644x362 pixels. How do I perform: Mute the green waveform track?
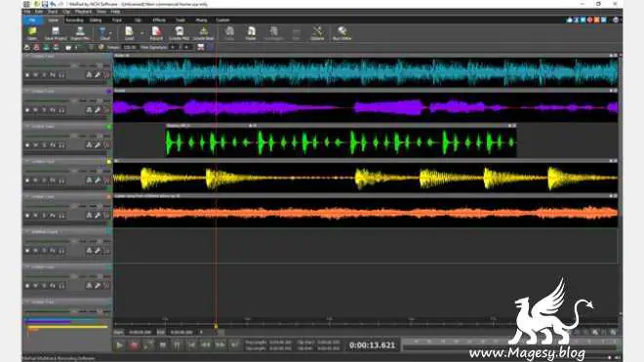pos(36,145)
